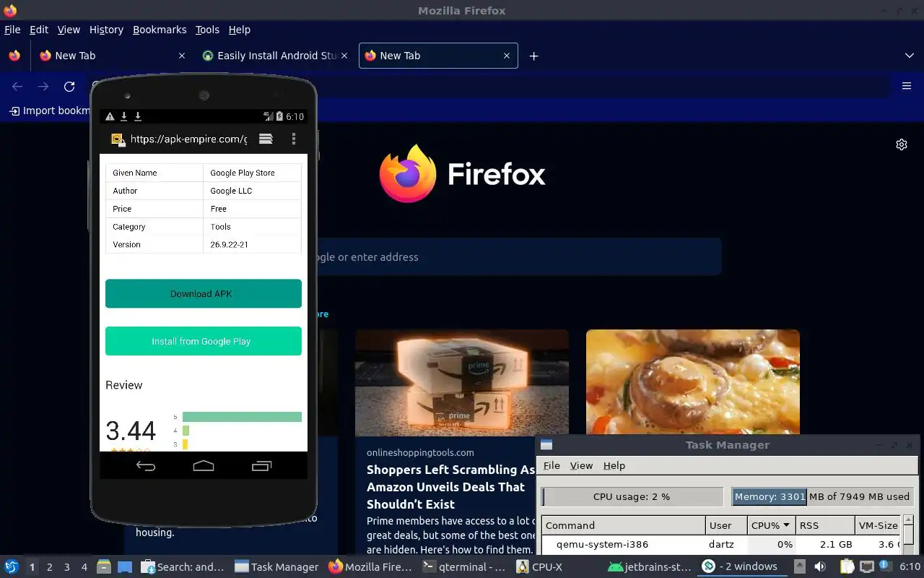The image size is (924, 578).
Task: Click the site security icon in emulator address bar
Action: click(x=117, y=139)
